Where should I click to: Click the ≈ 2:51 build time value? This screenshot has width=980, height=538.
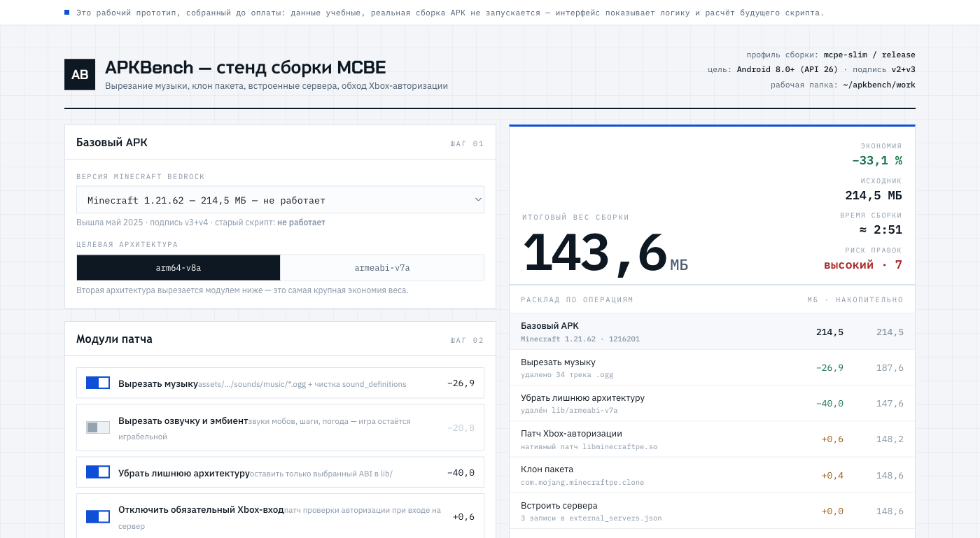pos(881,229)
